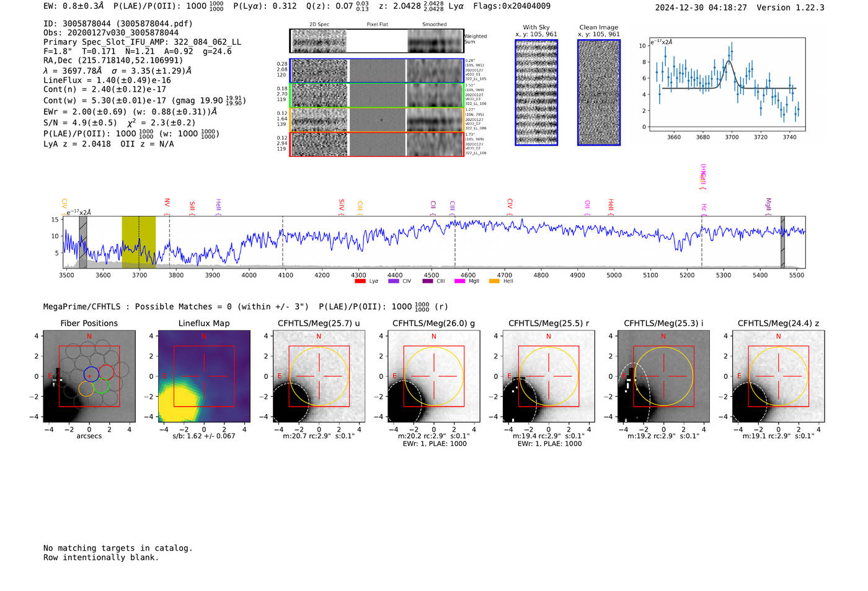Click the Pixel Flat column header
Screen dimensions: 868x591
tap(377, 25)
